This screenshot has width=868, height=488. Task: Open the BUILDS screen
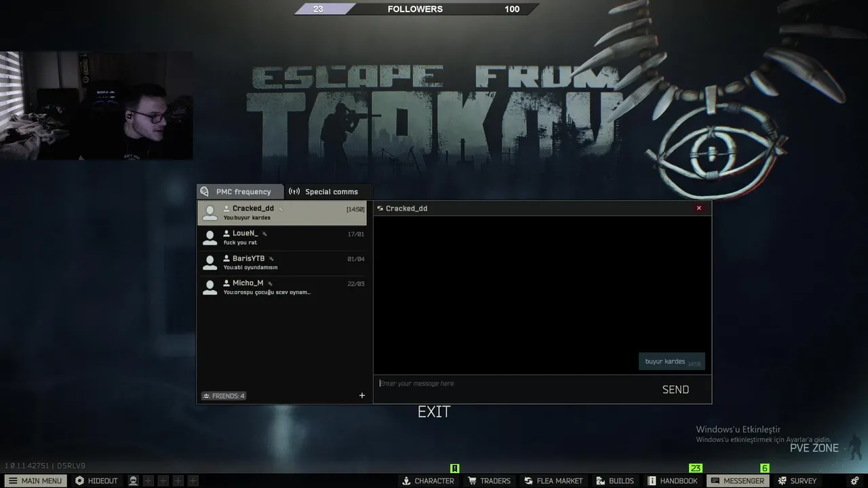[x=615, y=481]
